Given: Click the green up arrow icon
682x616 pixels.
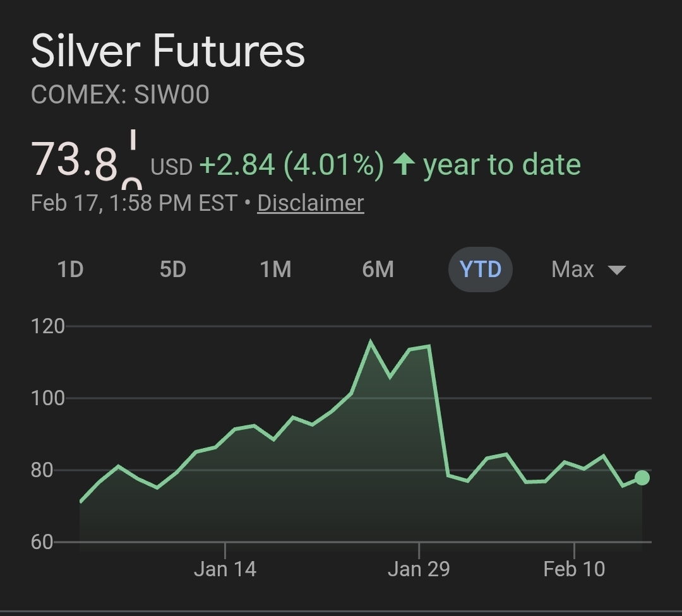Looking at the screenshot, I should [x=404, y=165].
